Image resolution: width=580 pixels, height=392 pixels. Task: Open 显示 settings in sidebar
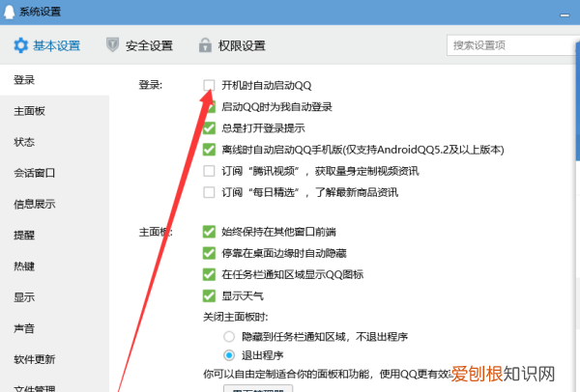pos(54,297)
